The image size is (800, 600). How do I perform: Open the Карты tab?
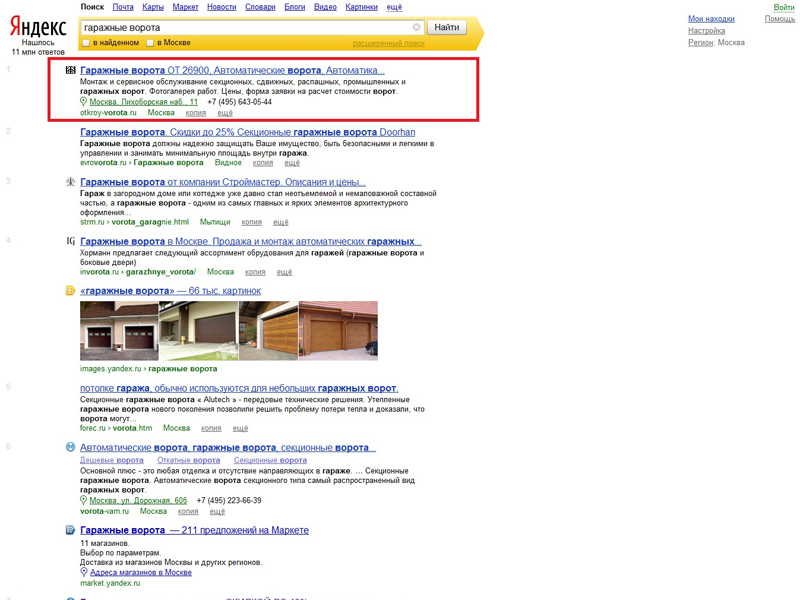point(153,7)
